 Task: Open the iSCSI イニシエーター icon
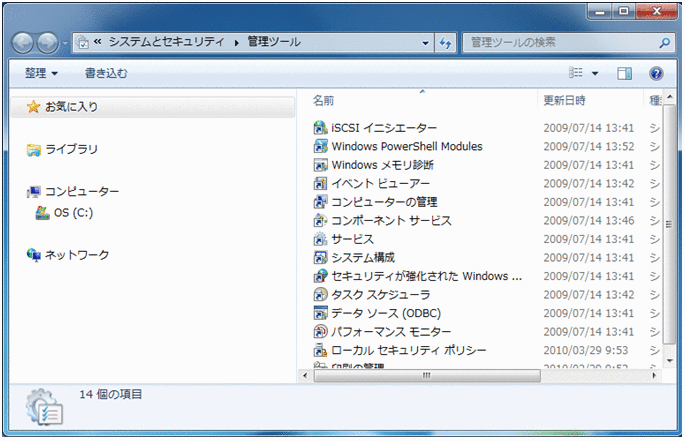tap(320, 128)
